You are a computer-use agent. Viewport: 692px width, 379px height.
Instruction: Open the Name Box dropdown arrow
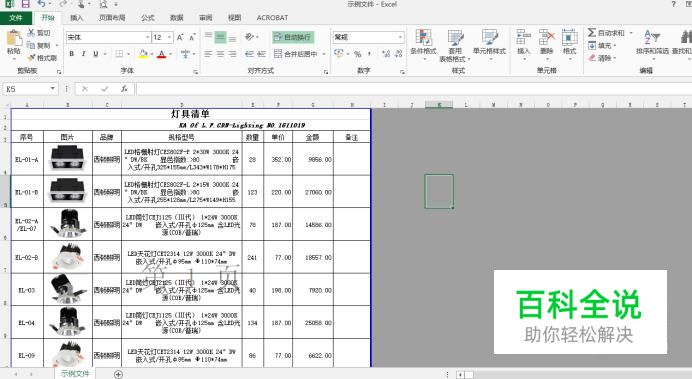[53, 89]
